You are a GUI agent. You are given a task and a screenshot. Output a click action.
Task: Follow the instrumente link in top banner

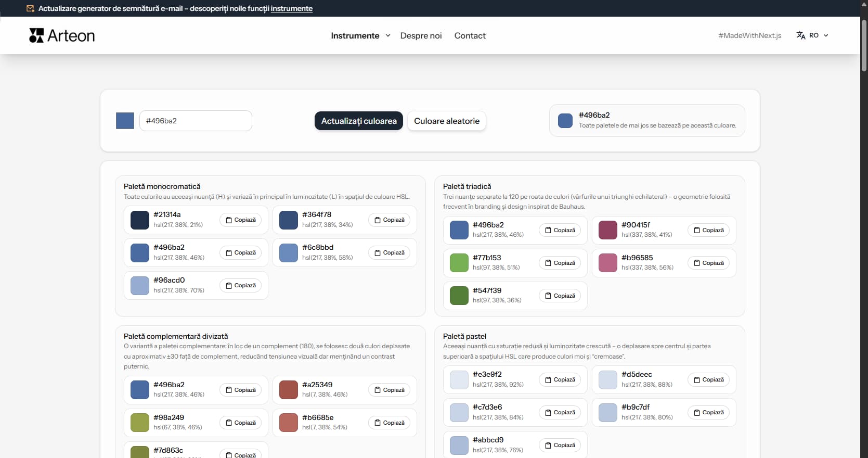(291, 8)
